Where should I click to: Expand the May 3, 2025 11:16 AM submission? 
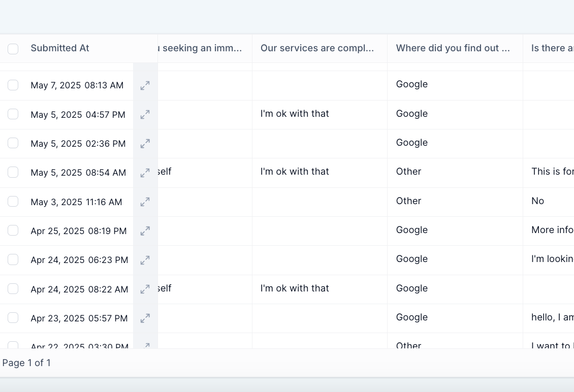145,202
